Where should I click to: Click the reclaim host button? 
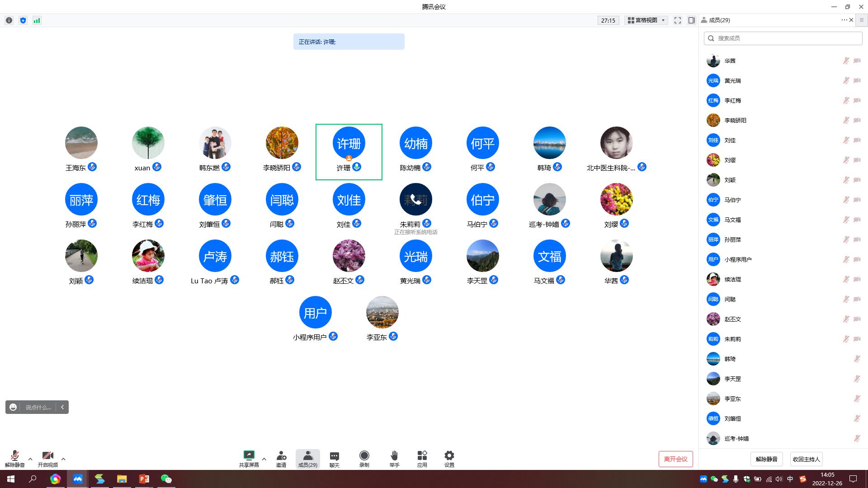(806, 459)
